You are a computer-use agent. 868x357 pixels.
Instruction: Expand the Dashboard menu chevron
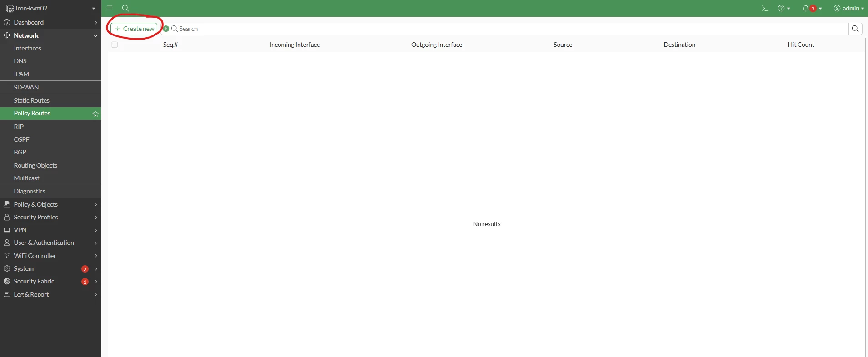click(x=95, y=22)
